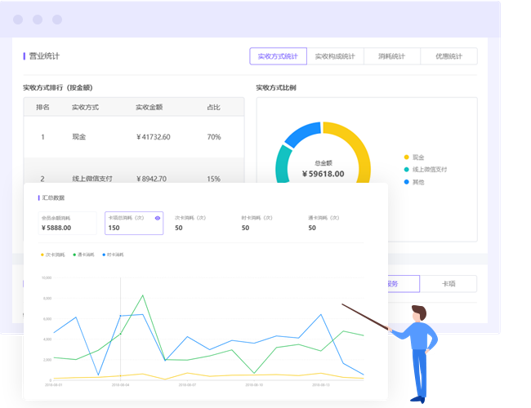Click the 排名 column header
Viewport: 531px width, 408px height.
(x=43, y=107)
